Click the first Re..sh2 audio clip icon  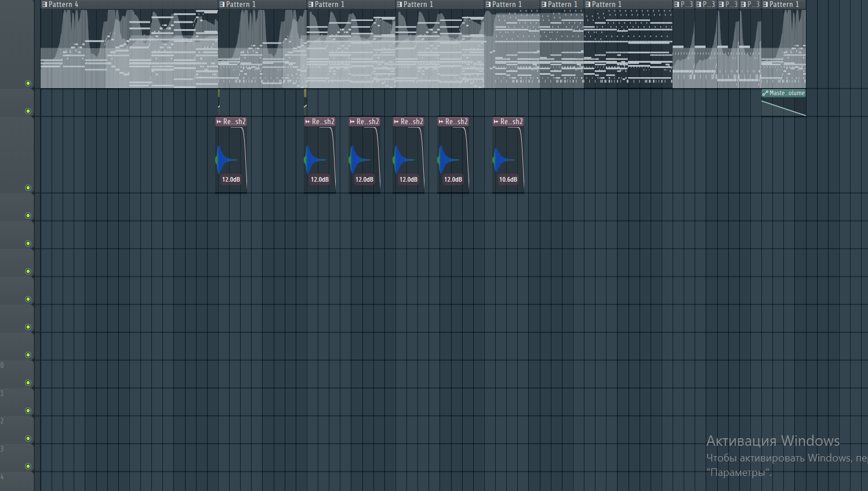219,121
